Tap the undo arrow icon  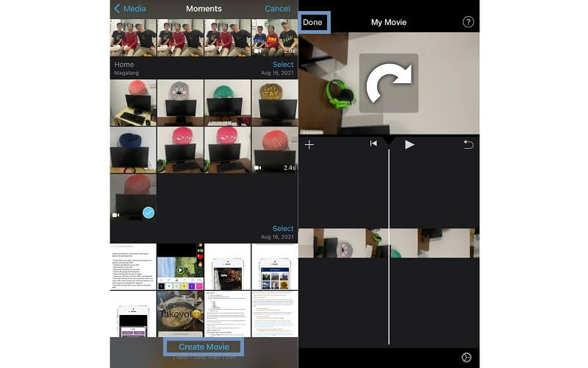click(468, 144)
